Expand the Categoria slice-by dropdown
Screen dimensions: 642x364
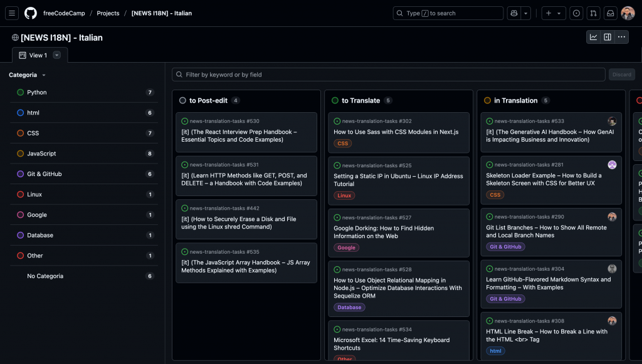click(x=28, y=75)
